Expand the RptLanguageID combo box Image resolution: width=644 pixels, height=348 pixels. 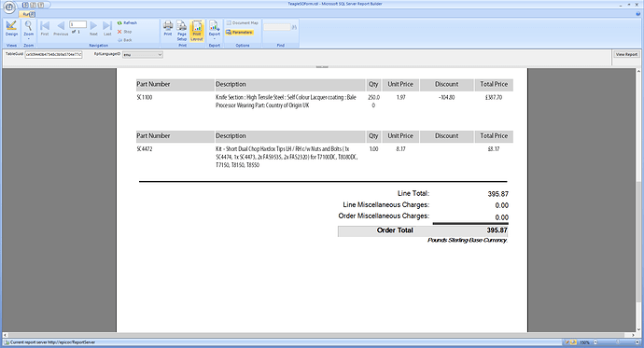(x=160, y=55)
